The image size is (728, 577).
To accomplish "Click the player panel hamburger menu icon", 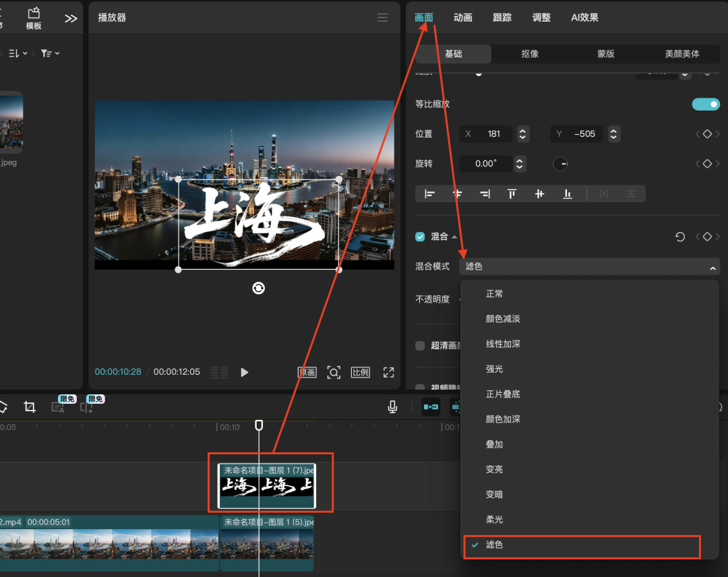I will click(x=382, y=18).
